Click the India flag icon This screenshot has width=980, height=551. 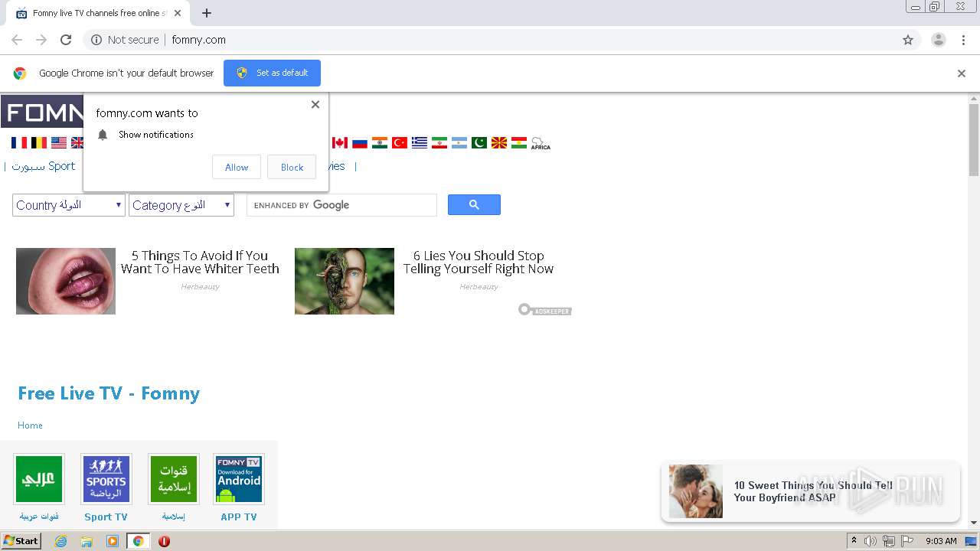[x=380, y=142]
